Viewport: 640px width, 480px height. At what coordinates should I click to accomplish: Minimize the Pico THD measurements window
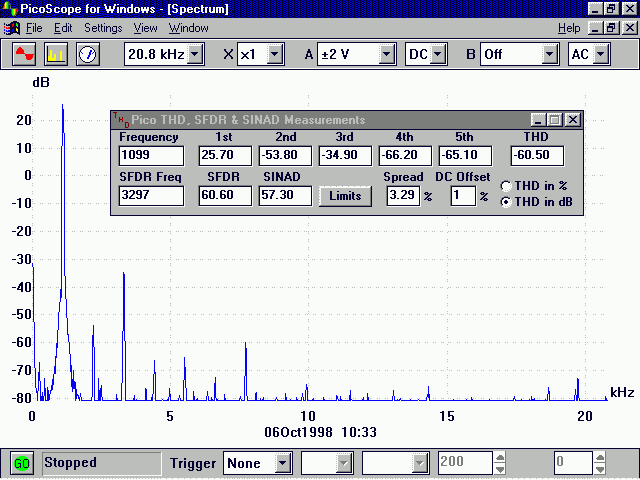[x=538, y=120]
